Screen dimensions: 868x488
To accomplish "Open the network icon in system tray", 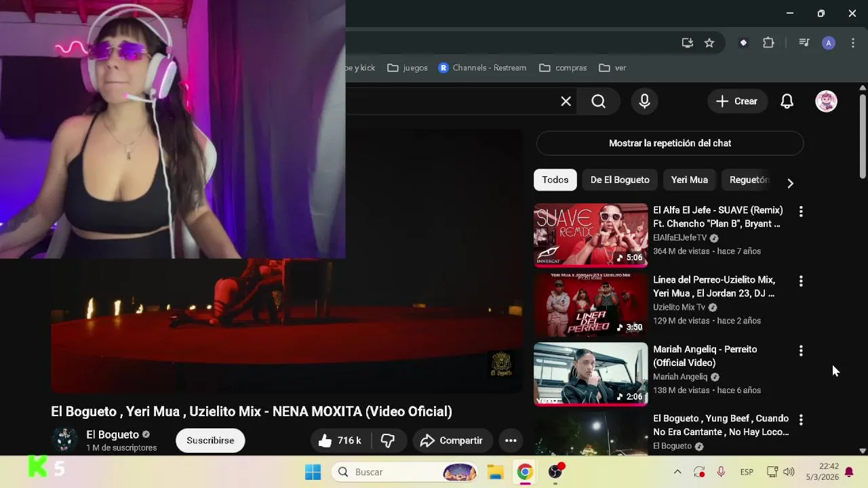I will pyautogui.click(x=772, y=472).
